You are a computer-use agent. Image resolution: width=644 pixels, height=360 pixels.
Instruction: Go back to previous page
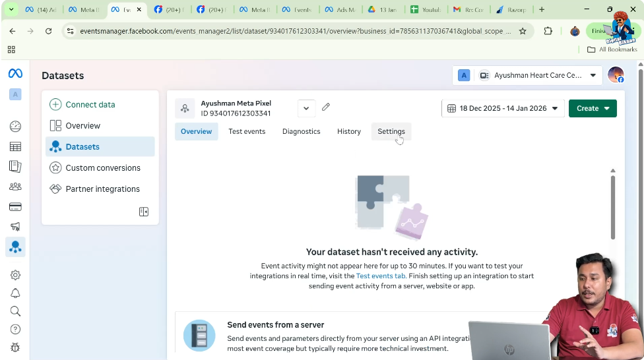[13, 31]
